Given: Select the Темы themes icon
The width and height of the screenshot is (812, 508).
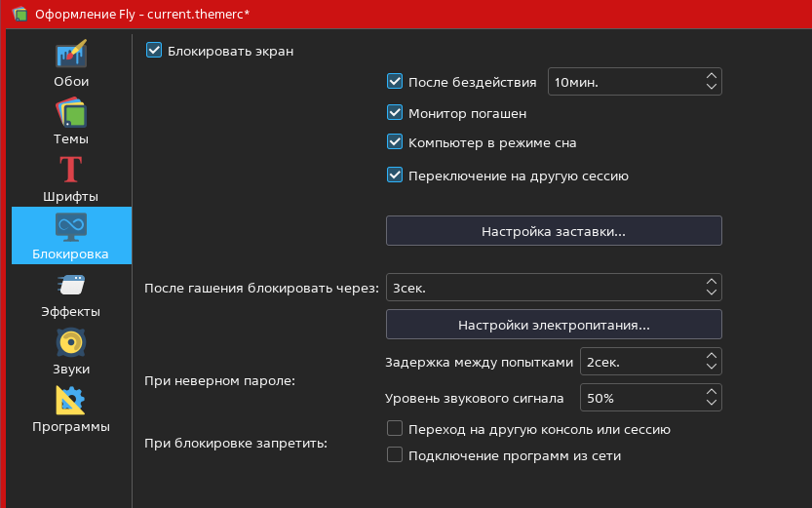Looking at the screenshot, I should coord(71,113).
